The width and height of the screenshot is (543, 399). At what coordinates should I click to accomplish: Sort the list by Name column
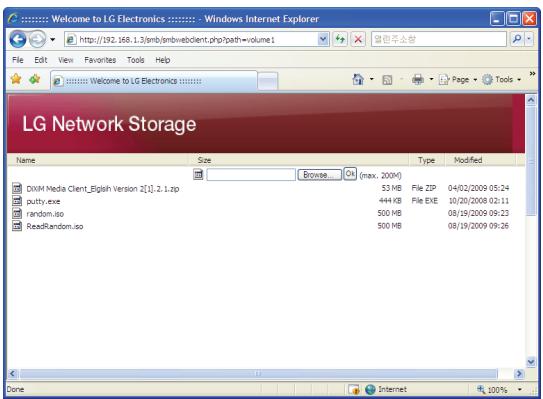coord(26,160)
